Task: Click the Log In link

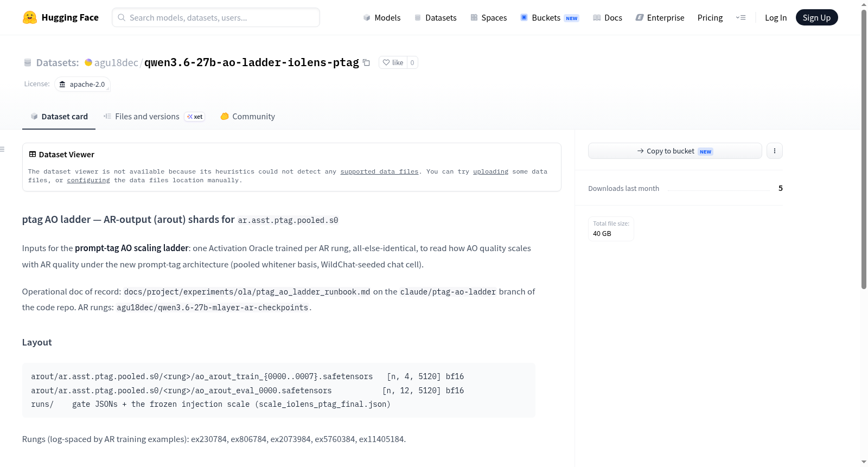Action: [776, 17]
